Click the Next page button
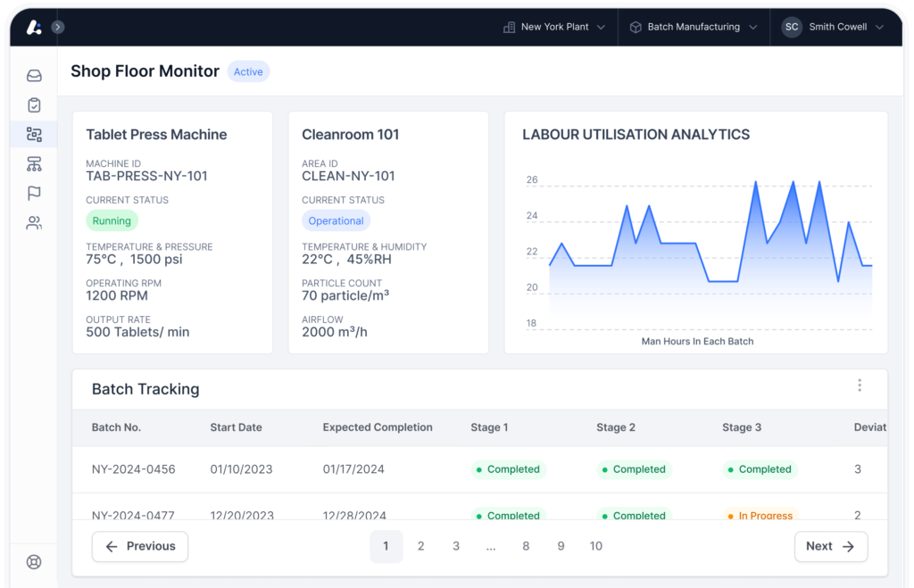914x588 pixels. click(x=830, y=546)
